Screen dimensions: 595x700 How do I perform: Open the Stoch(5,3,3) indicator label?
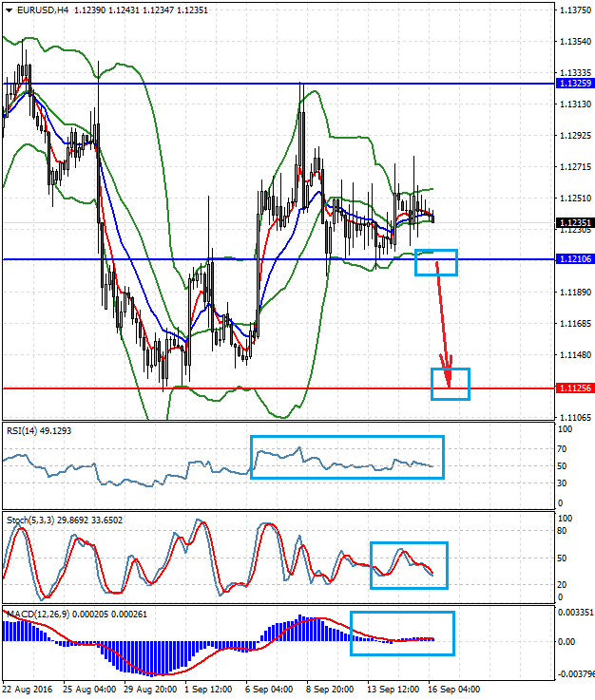click(x=33, y=520)
